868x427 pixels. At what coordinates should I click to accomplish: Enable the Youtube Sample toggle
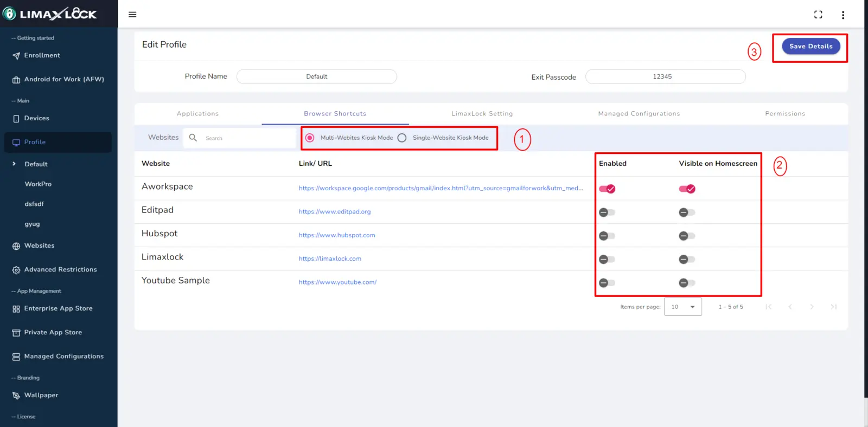click(x=607, y=283)
